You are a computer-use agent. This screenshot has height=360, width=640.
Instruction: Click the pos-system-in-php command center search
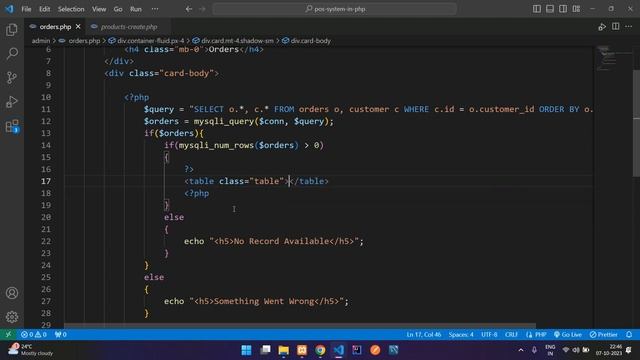point(334,9)
